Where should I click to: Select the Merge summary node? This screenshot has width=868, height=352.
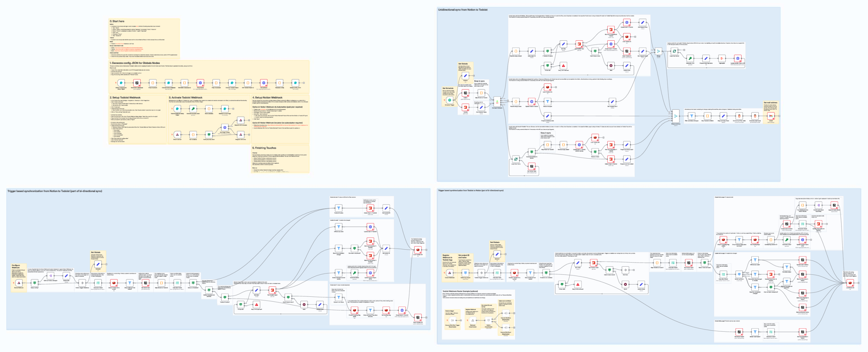(x=676, y=116)
